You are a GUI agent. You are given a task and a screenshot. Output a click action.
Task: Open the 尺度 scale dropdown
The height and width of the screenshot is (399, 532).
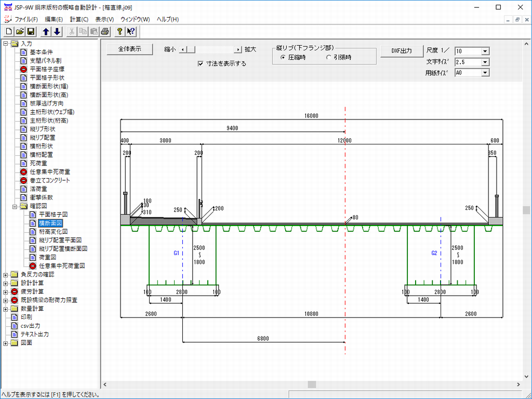pos(485,51)
